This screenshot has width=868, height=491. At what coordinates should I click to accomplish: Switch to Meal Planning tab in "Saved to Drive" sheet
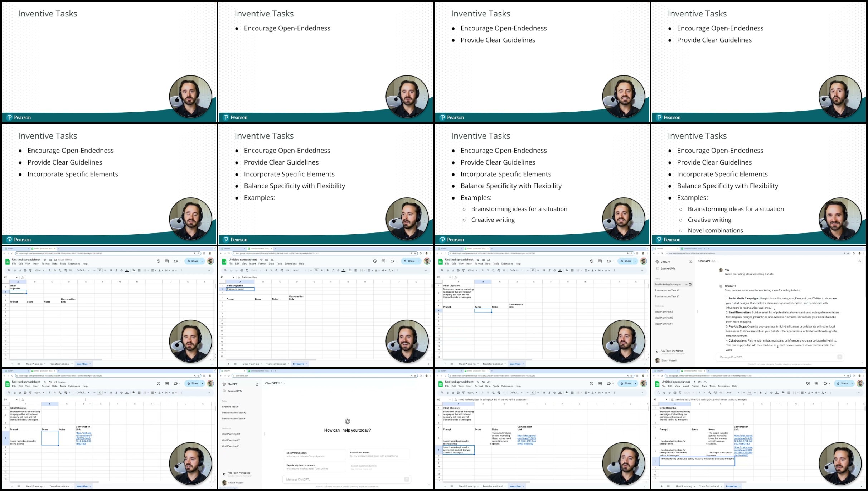coord(34,364)
